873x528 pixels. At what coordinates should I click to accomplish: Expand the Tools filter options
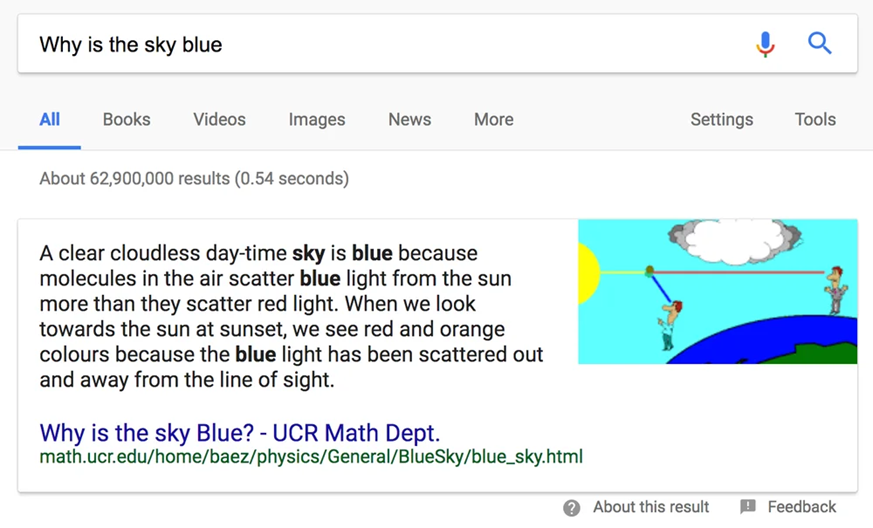[x=815, y=120]
